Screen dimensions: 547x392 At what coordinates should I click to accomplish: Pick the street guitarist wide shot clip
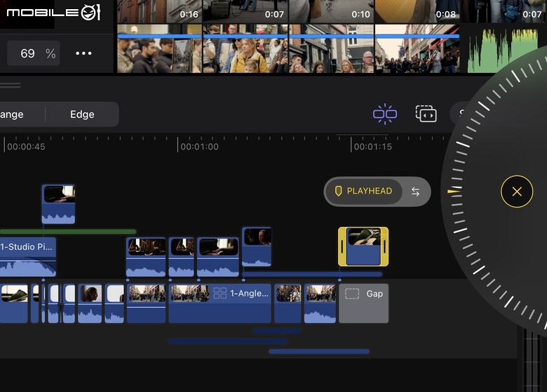[x=417, y=48]
